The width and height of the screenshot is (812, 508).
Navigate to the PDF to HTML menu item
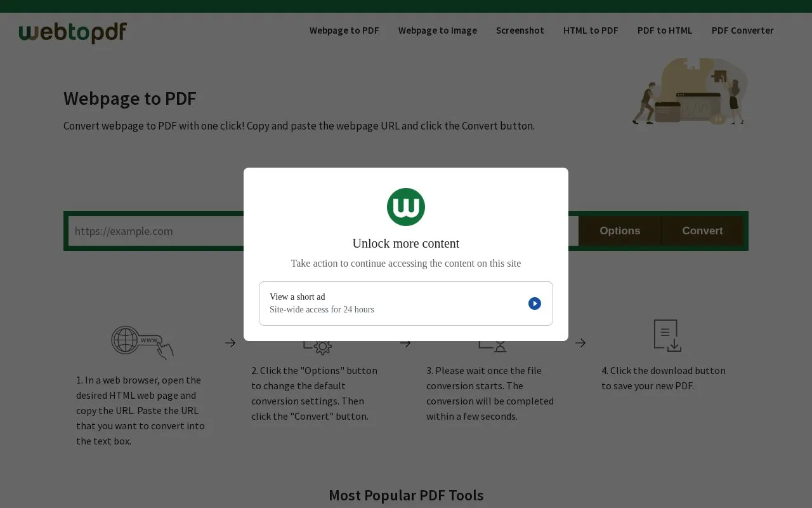click(665, 30)
